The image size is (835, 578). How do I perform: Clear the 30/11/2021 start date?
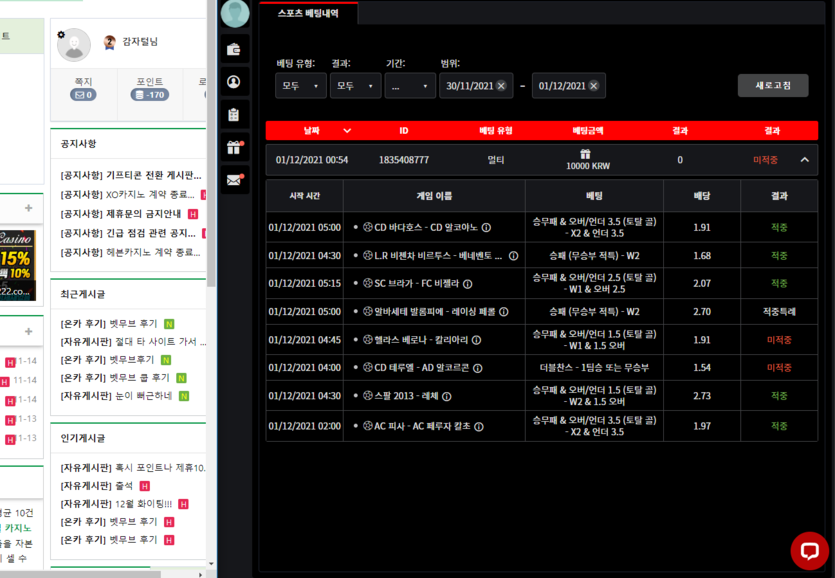501,86
